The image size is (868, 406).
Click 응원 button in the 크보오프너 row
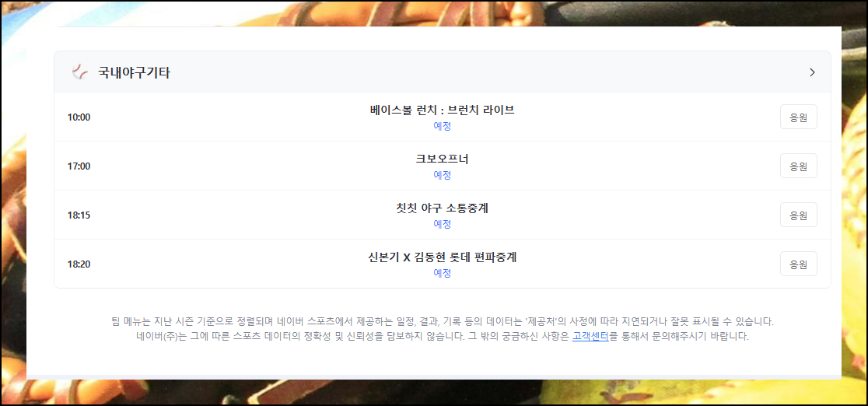[x=798, y=166]
